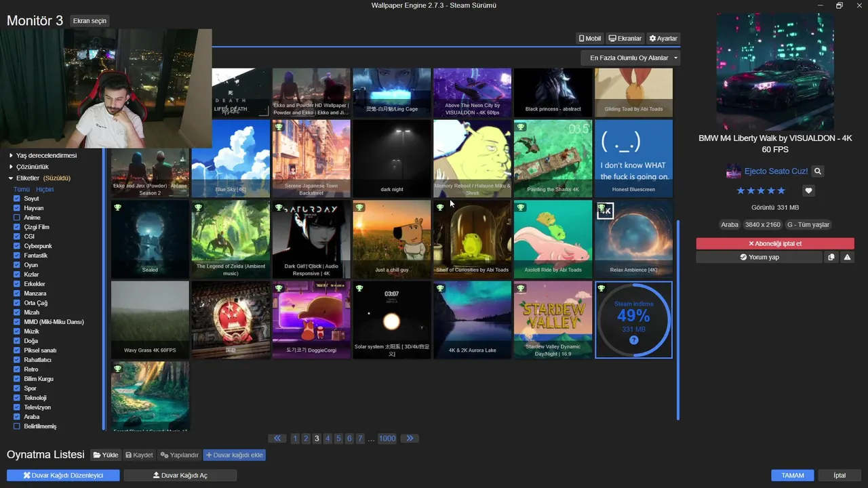Click Ekran seçin monitor chooser button

tap(90, 21)
